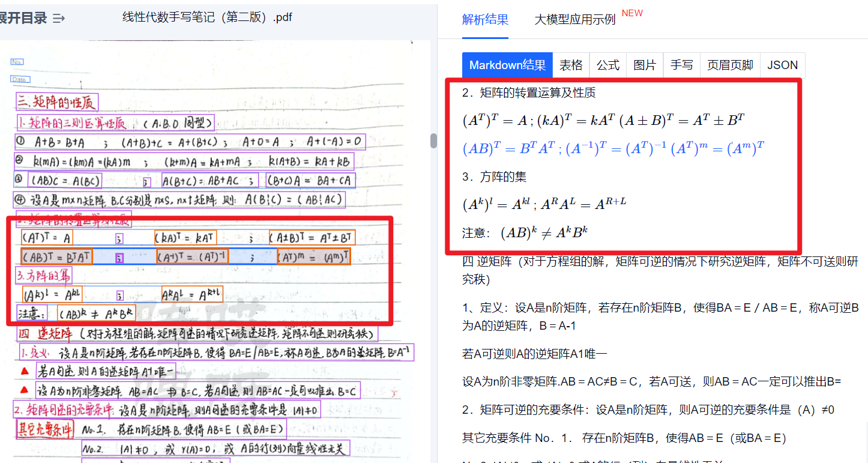The width and height of the screenshot is (868, 463).
Task: Click the 四 逆矩阵 paragraph in results
Action: (660, 270)
